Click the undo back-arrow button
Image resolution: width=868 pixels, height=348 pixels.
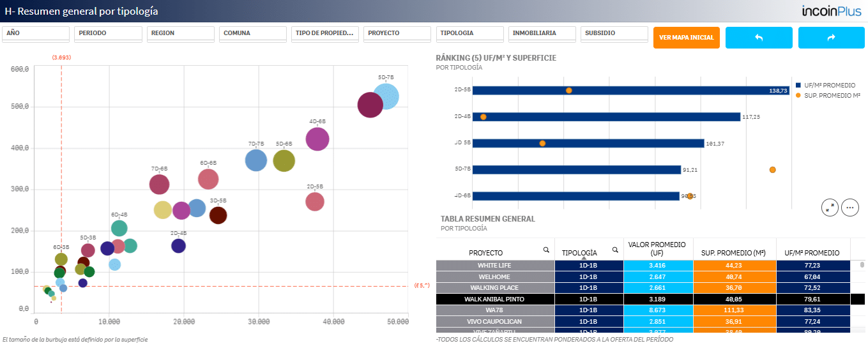pos(759,38)
